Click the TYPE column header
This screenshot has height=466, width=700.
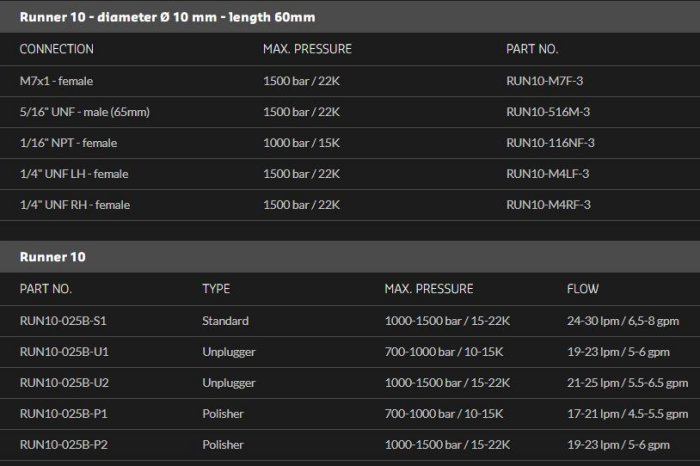[216, 289]
